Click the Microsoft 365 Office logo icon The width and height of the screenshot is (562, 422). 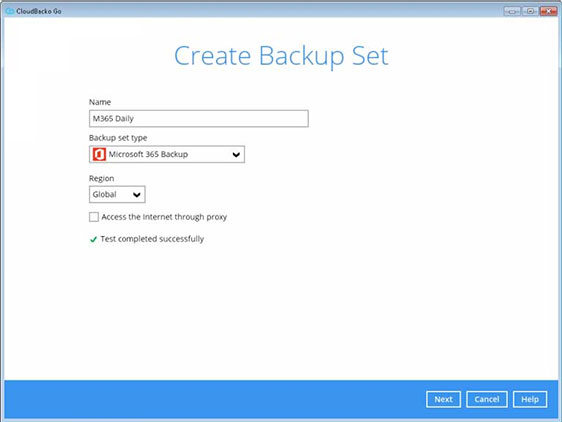[99, 155]
